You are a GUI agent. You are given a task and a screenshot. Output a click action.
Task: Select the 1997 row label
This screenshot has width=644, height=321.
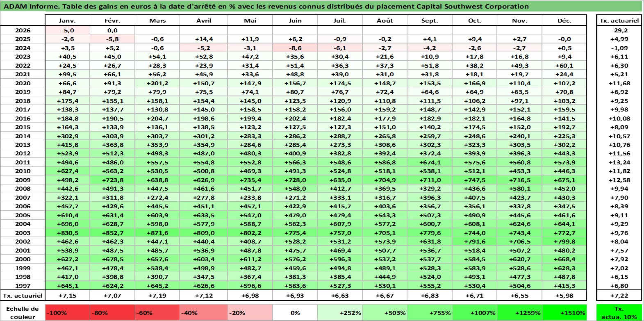click(x=23, y=286)
